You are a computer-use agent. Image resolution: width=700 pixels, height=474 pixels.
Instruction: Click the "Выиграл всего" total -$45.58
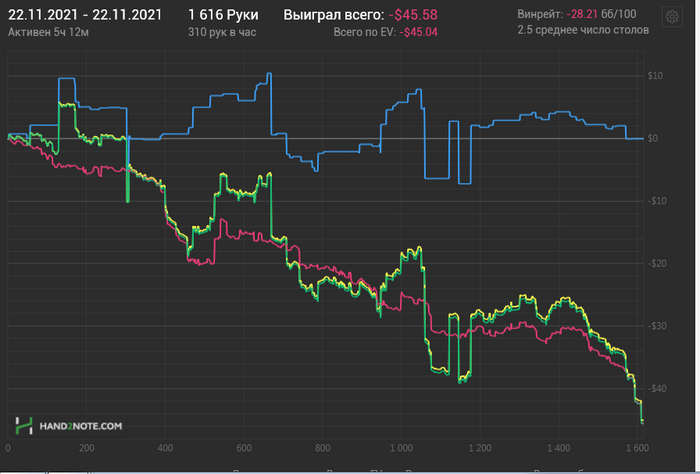click(x=413, y=15)
